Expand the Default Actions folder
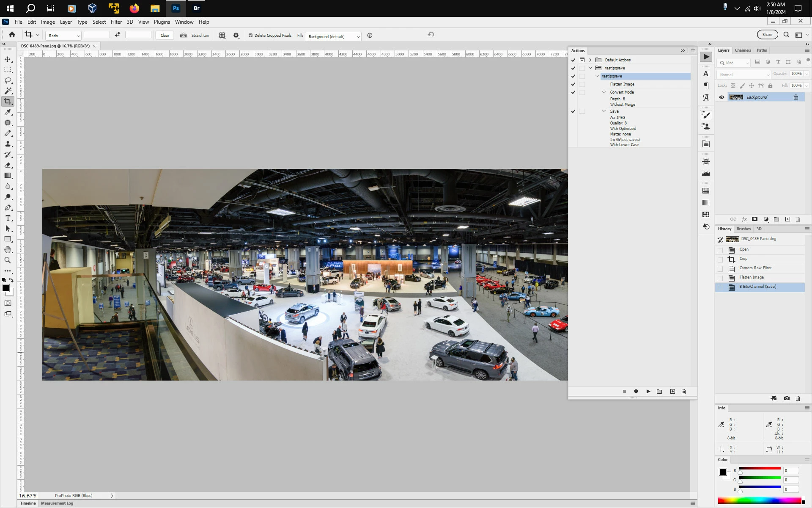The width and height of the screenshot is (812, 508). point(590,60)
